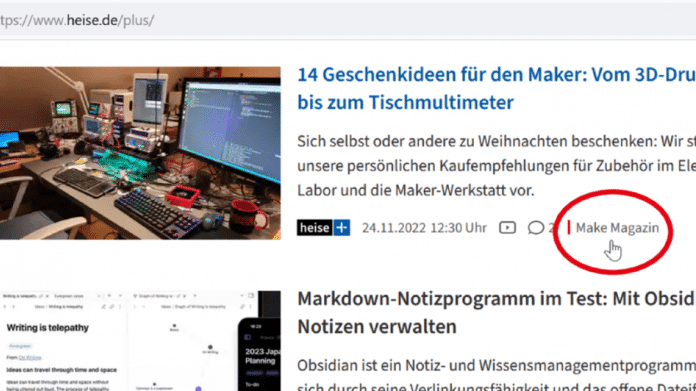Click the comment count number next to bubble
696x391 pixels.
[550, 228]
